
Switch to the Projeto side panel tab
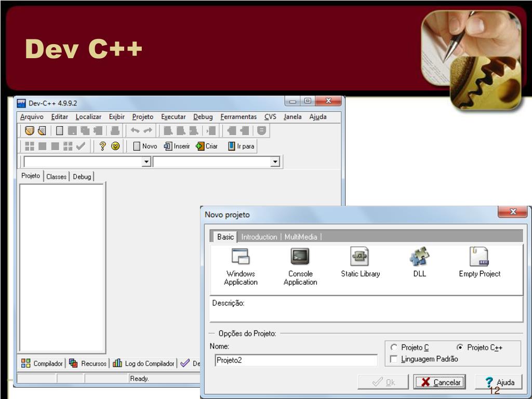(31, 176)
